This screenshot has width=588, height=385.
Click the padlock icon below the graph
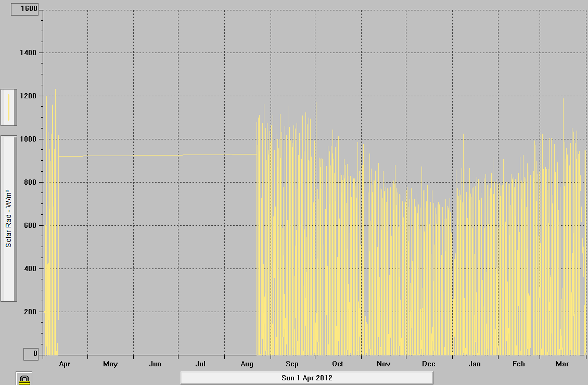coord(24,379)
